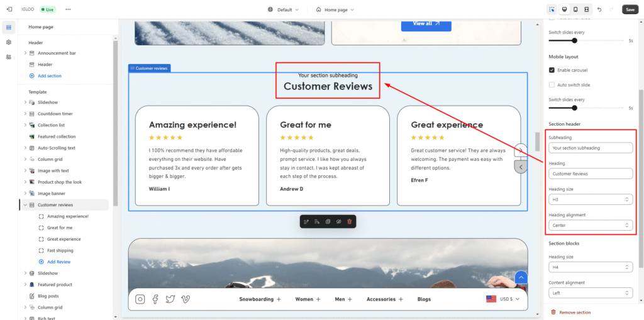This screenshot has width=644, height=320.
Task: Enable the Auto switch slide checkbox
Action: click(552, 85)
